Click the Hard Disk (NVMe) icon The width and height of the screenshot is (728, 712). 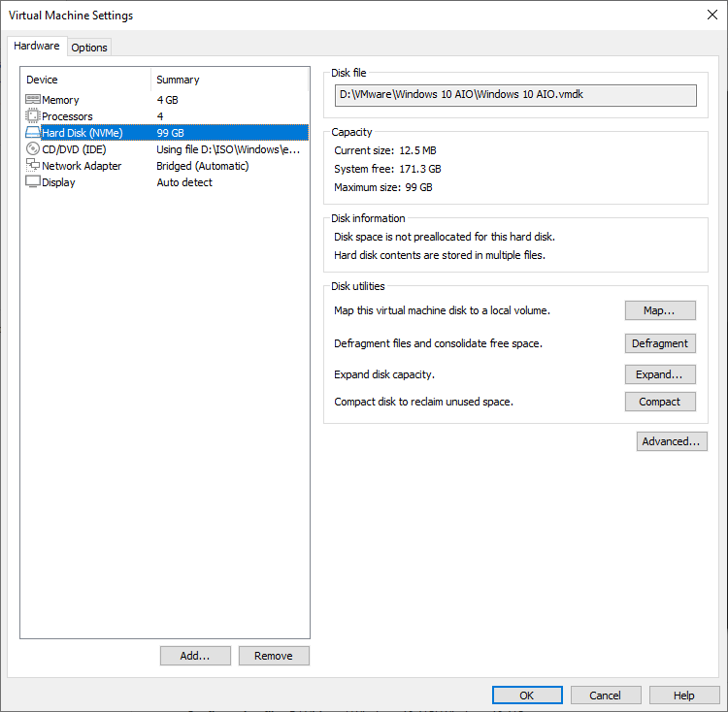tap(33, 133)
